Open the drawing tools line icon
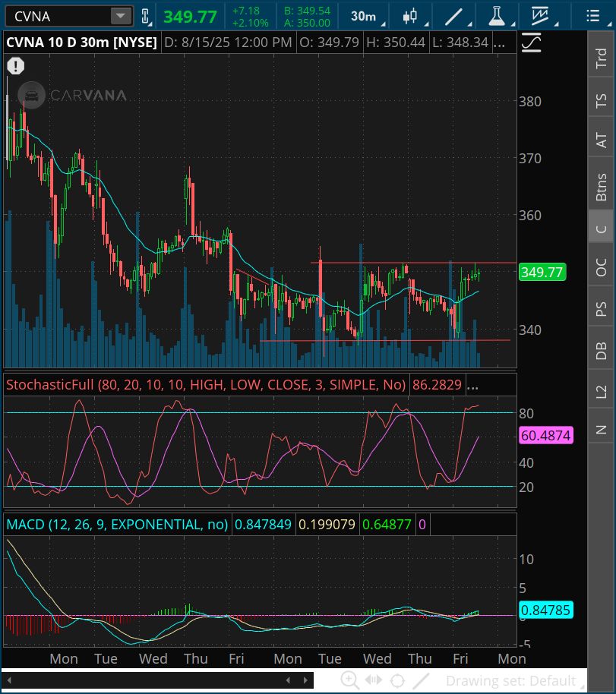Screen dimensions: 616x694 tap(454, 16)
